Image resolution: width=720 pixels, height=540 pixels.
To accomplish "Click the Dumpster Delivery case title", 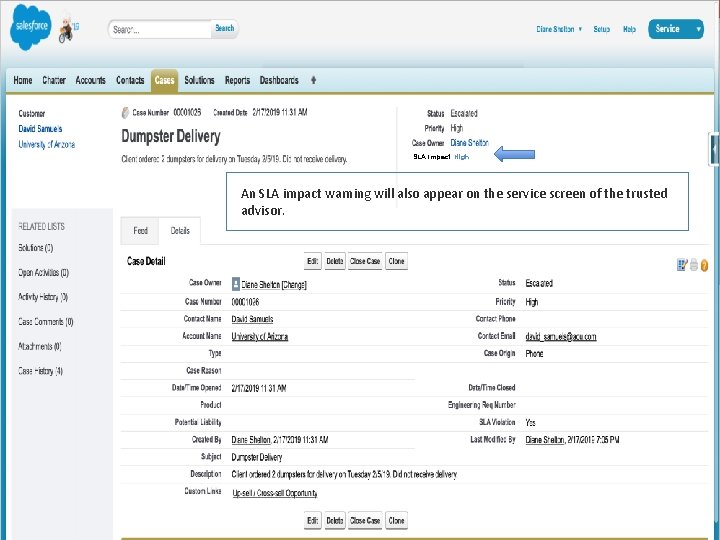I will 171,136.
